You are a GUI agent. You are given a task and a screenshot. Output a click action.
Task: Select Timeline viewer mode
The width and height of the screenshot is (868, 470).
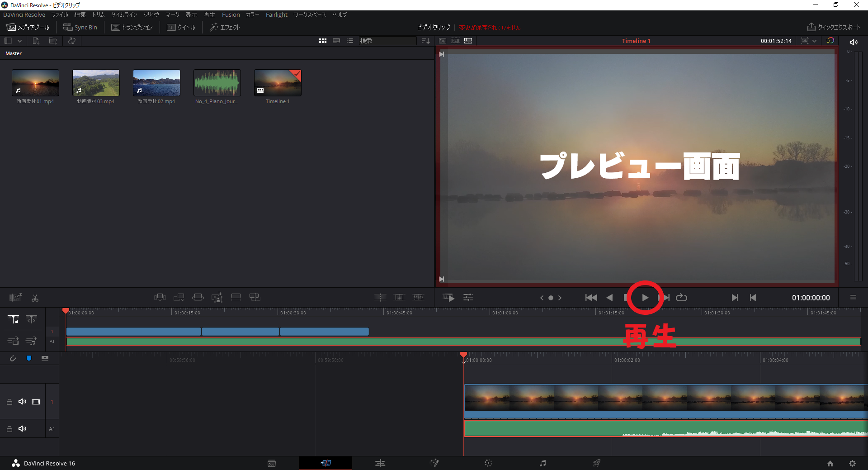468,41
